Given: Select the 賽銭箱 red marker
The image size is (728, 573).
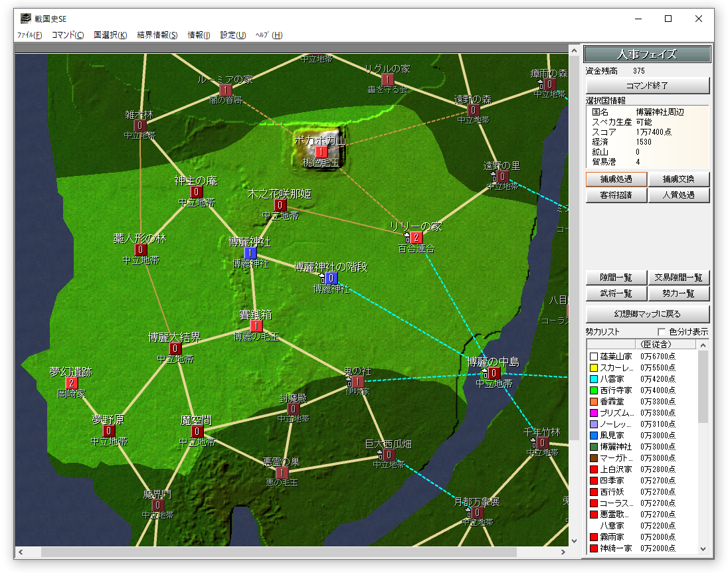Looking at the screenshot, I should pyautogui.click(x=256, y=327).
